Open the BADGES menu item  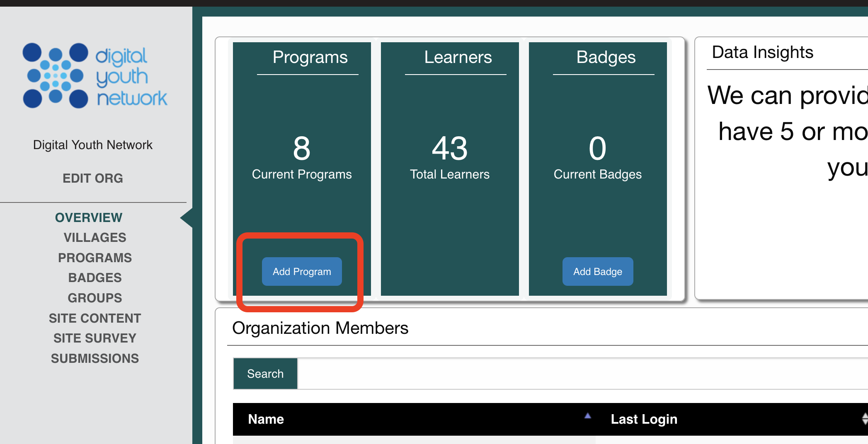coord(95,277)
